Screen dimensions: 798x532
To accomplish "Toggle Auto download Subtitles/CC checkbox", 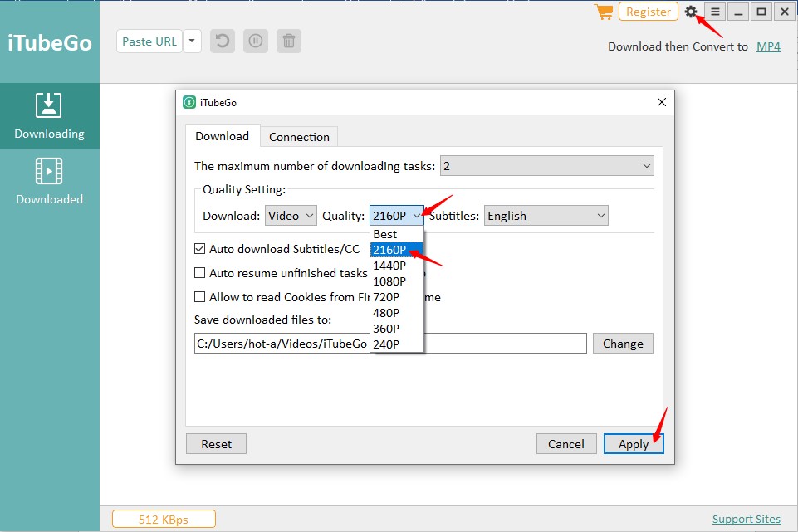I will (200, 249).
